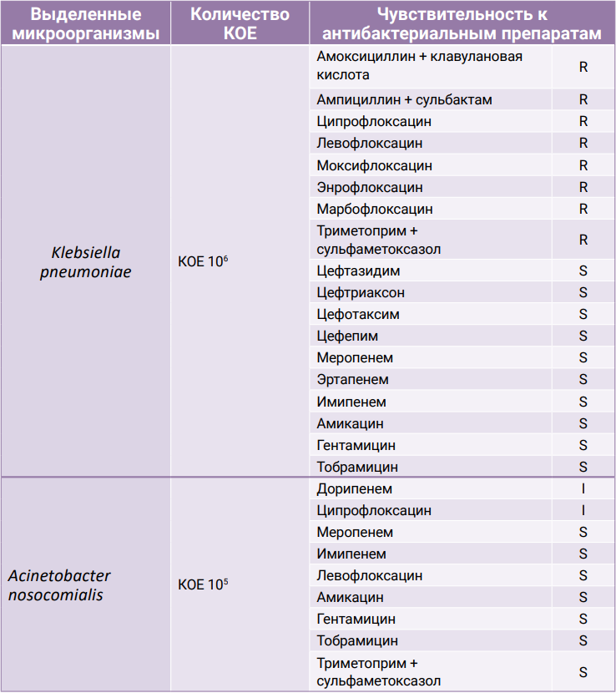Select the 'Количество КОЕ' header cell

coord(240,24)
